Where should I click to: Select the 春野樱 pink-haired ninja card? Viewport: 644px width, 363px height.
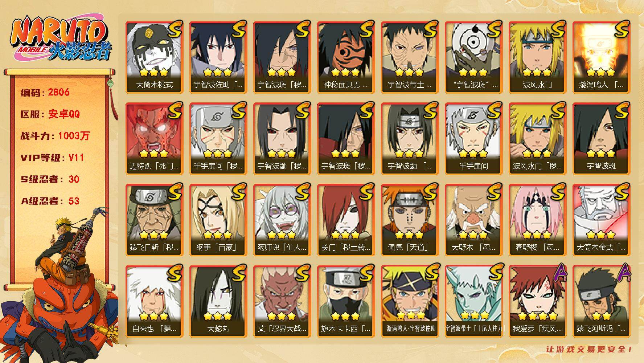(537, 220)
